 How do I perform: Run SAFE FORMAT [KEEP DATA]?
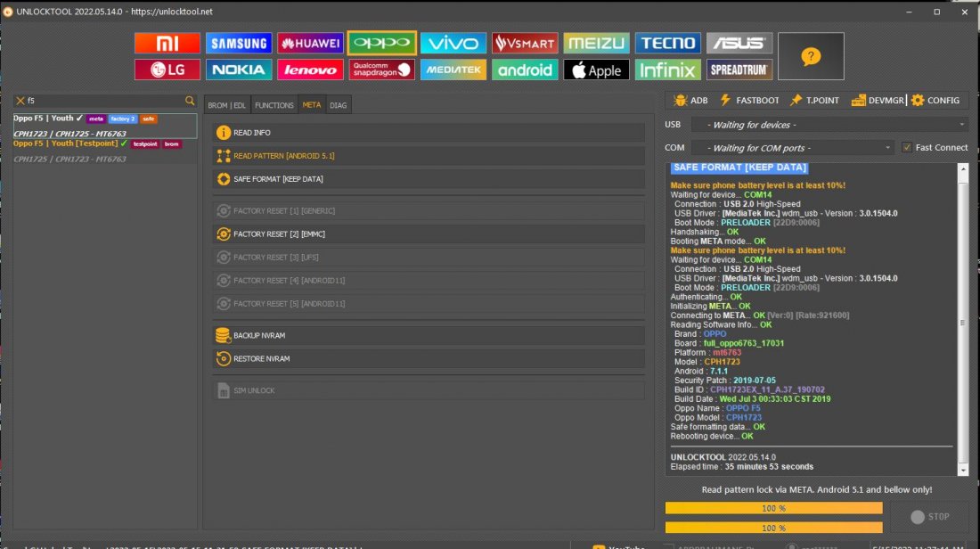[x=429, y=179]
